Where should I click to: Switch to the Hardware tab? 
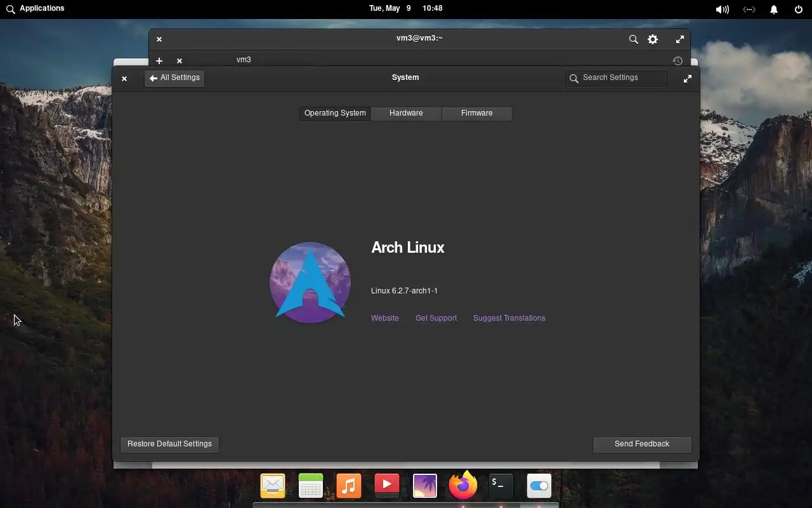pyautogui.click(x=406, y=113)
